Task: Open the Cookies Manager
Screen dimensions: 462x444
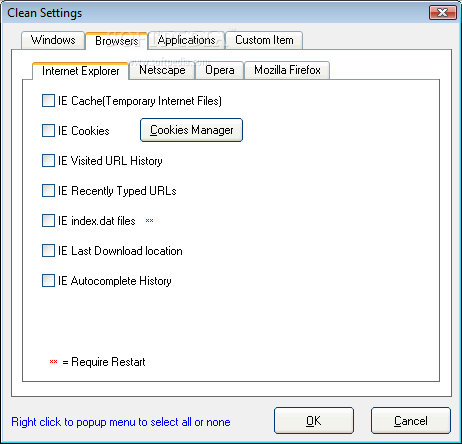Action: [x=191, y=130]
